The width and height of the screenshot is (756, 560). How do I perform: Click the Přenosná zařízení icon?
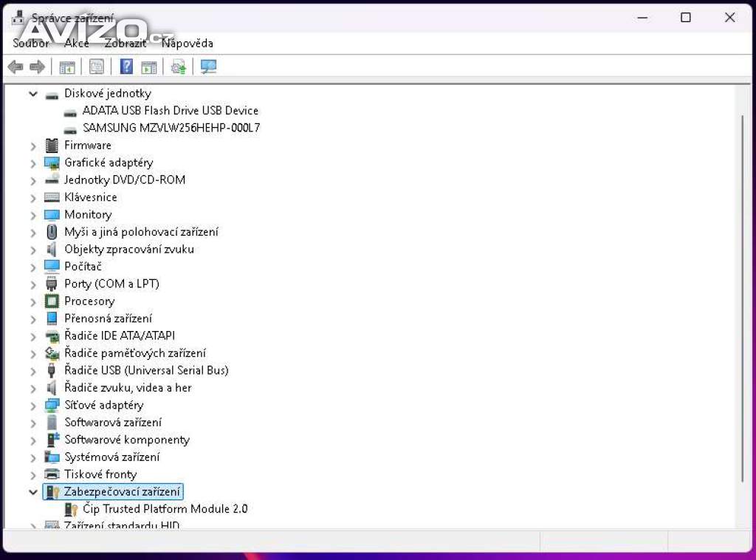tap(52, 318)
